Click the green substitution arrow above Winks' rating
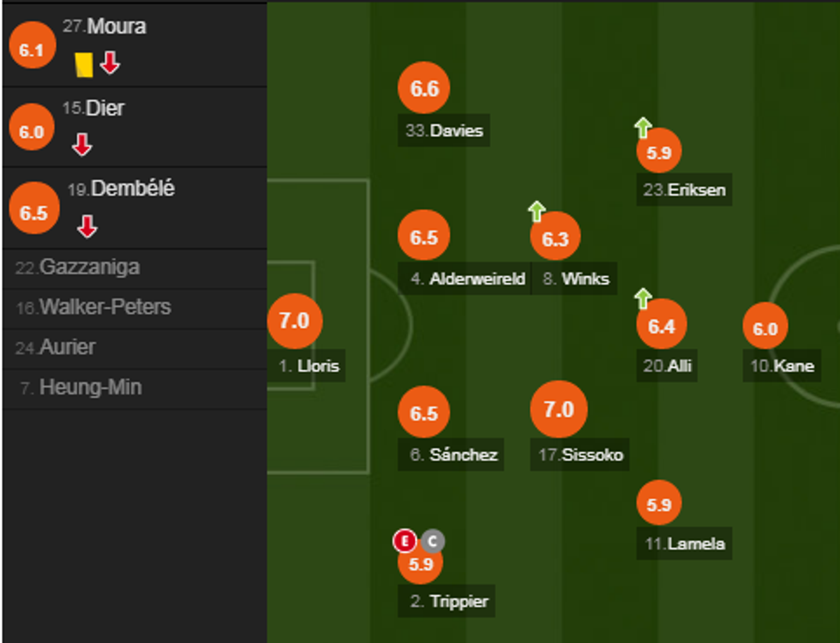The height and width of the screenshot is (643, 840). 537,211
